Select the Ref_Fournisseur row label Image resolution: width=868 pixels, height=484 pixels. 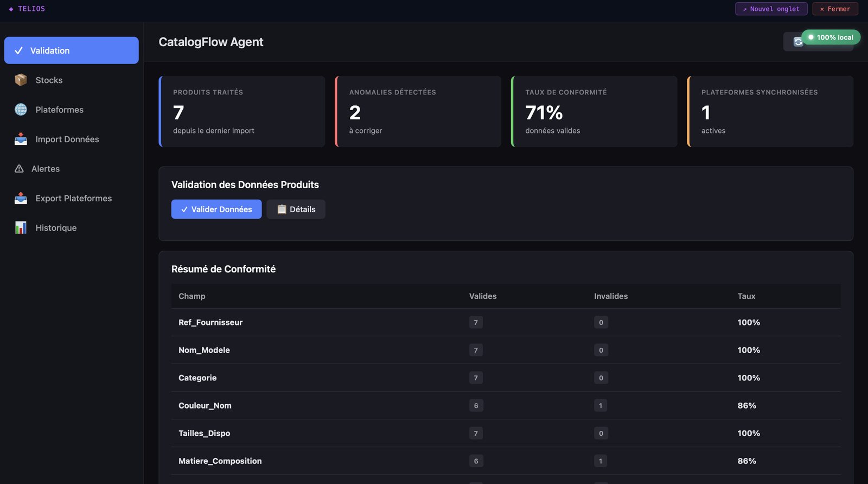click(210, 322)
